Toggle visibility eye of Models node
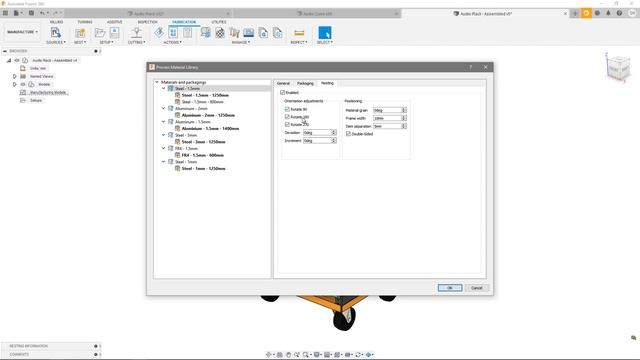 [23, 84]
